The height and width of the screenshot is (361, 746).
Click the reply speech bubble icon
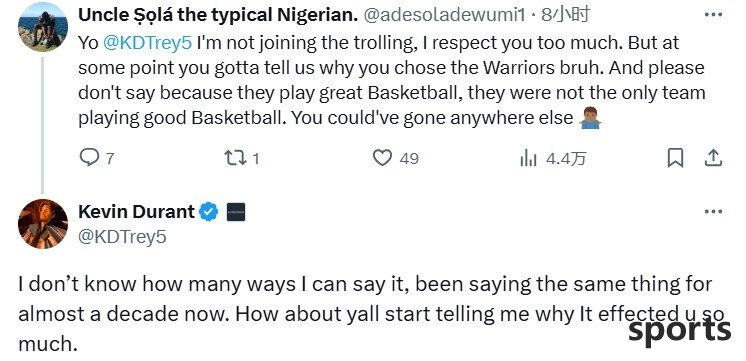pos(89,157)
